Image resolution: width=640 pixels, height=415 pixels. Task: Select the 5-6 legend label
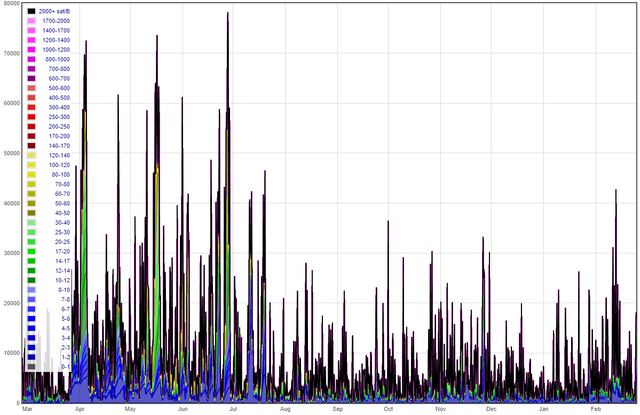pyautogui.click(x=65, y=319)
